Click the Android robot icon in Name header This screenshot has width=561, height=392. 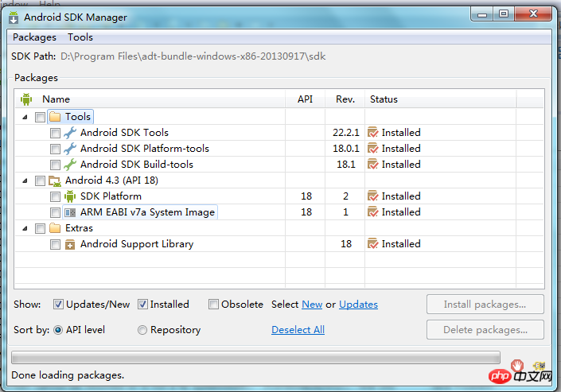pyautogui.click(x=26, y=99)
